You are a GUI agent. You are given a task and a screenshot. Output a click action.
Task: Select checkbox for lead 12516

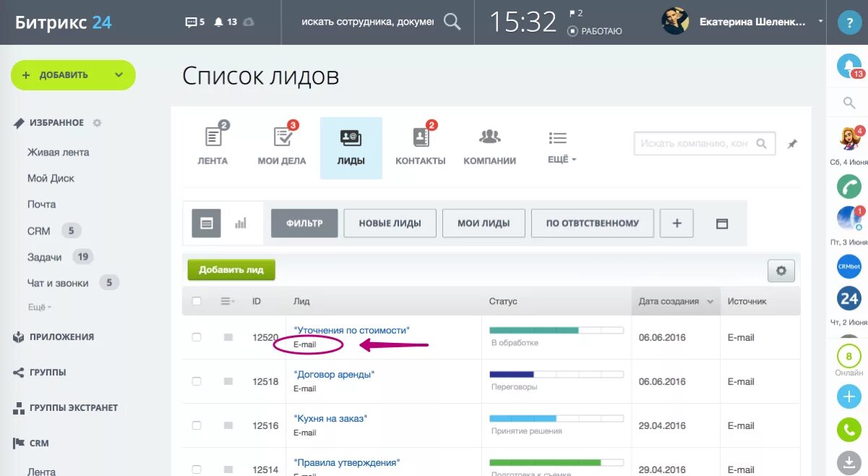tap(197, 425)
